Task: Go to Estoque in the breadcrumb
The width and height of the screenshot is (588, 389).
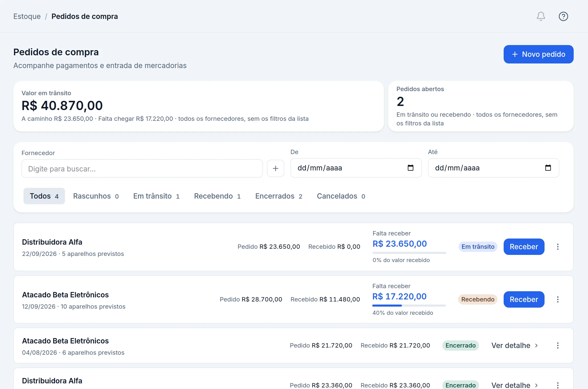Action: tap(27, 16)
